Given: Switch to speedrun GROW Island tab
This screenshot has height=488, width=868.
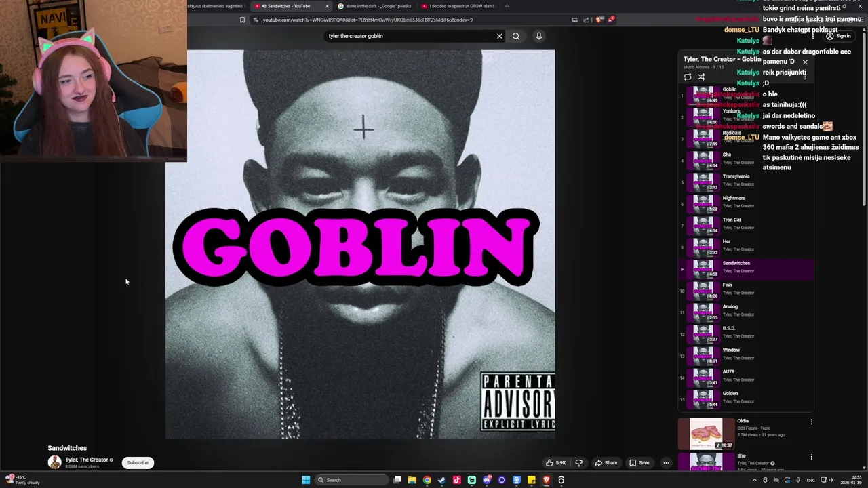Looking at the screenshot, I should tap(458, 6).
